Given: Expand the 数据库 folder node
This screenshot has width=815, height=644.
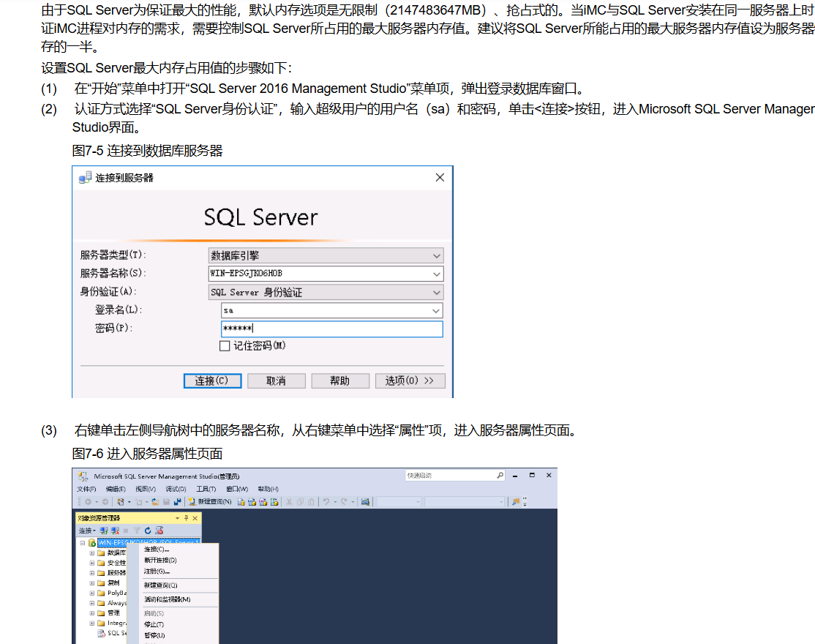Looking at the screenshot, I should click(x=92, y=553).
